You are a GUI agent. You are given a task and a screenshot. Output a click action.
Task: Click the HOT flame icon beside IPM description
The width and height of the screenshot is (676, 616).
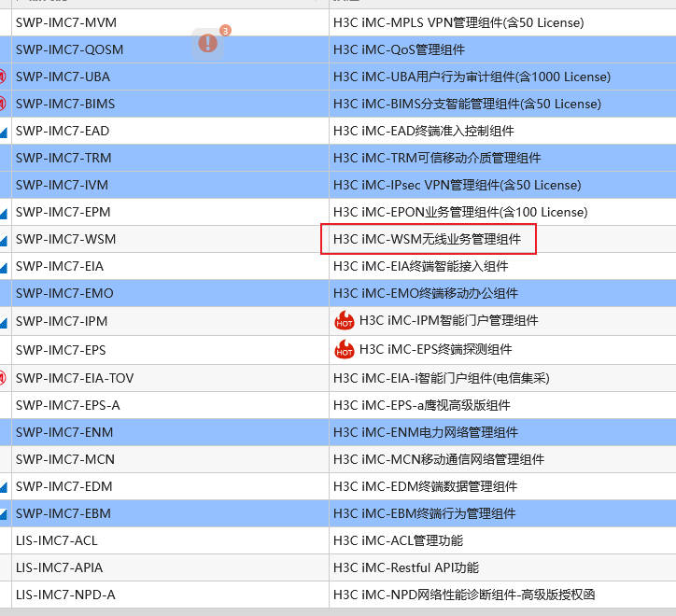coord(344,321)
